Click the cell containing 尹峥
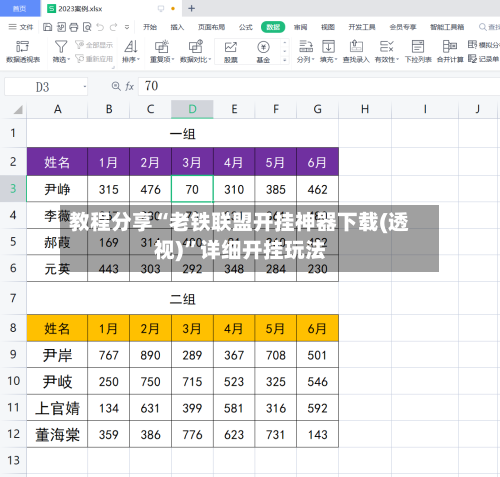The height and width of the screenshot is (477, 500). 57,189
